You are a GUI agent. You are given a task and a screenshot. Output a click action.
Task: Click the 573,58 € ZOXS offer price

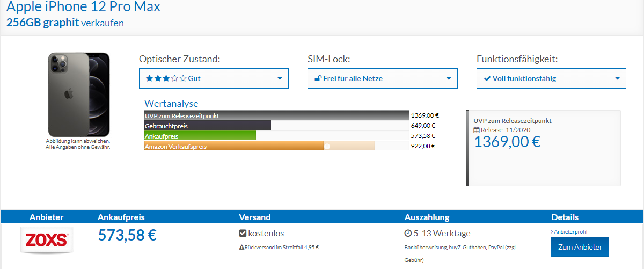tap(127, 235)
